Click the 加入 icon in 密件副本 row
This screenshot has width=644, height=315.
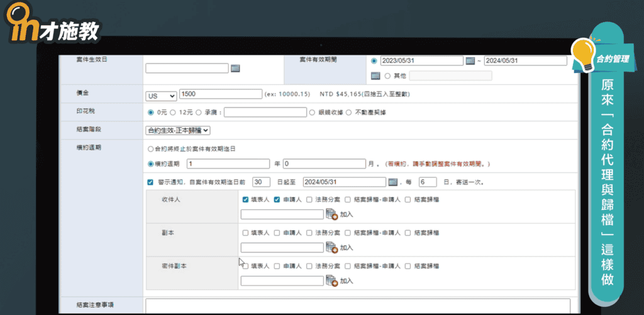point(332,280)
